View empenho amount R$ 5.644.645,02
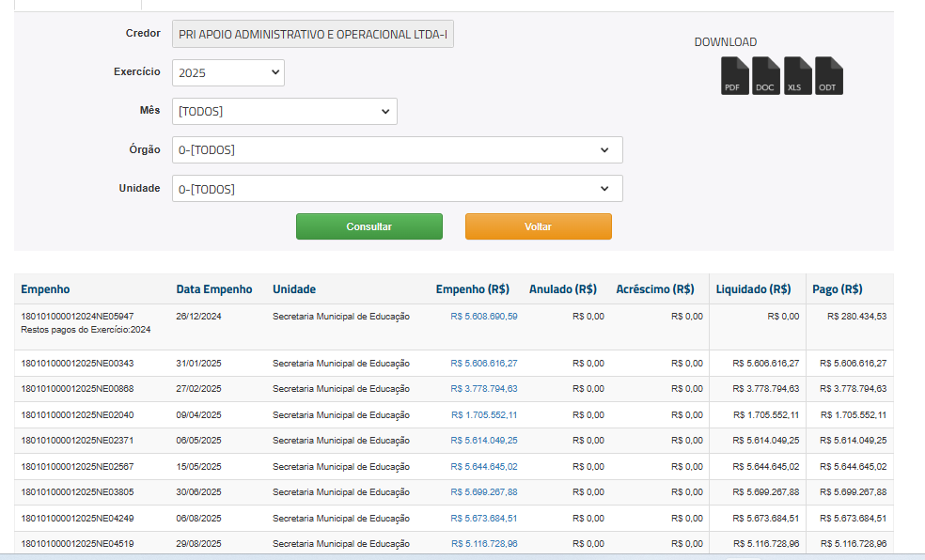 click(x=484, y=466)
